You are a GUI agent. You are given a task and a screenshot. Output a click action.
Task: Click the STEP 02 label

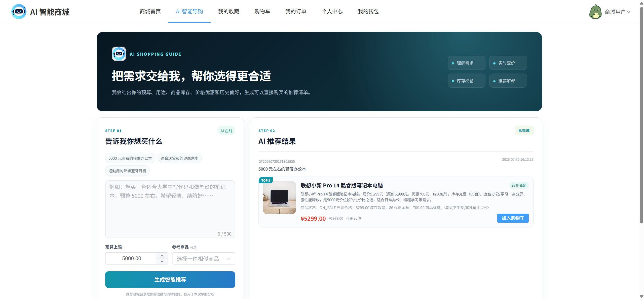(x=267, y=131)
